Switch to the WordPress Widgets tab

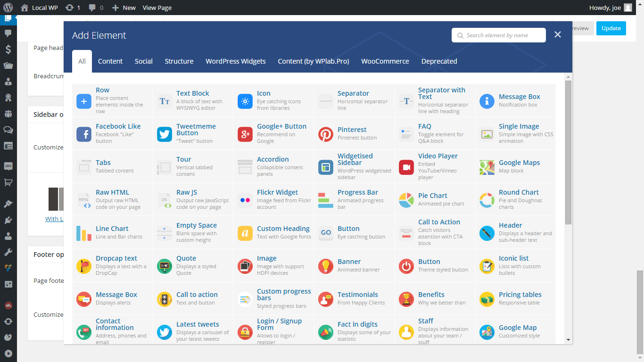pos(236,61)
